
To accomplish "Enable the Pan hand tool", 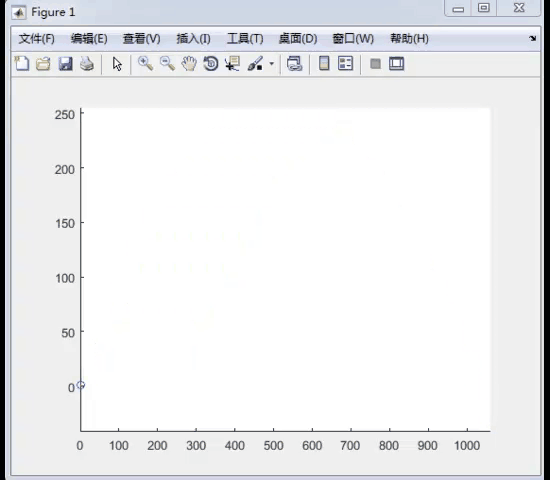I will click(189, 64).
